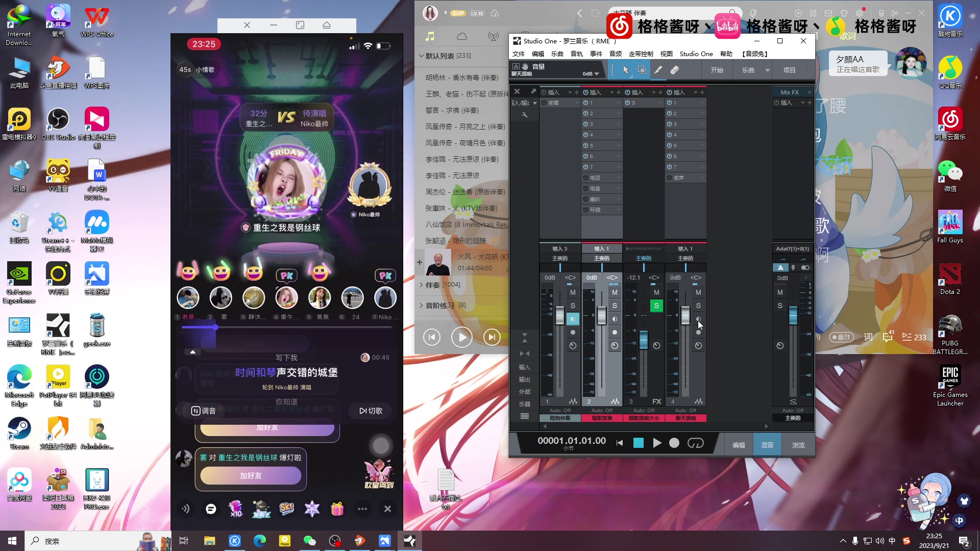Screen dimensions: 980x551
Task: Arm record on channel 2 唱歌效果
Action: 615,332
